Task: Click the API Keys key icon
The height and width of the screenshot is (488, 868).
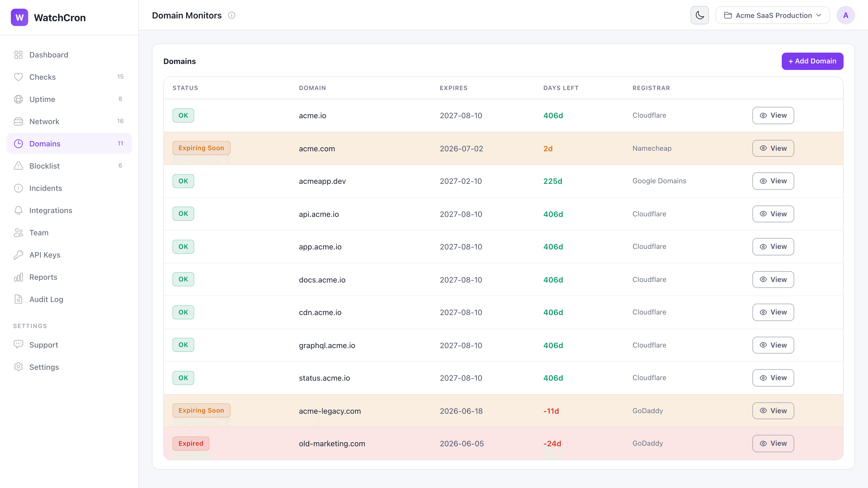Action: (x=18, y=255)
